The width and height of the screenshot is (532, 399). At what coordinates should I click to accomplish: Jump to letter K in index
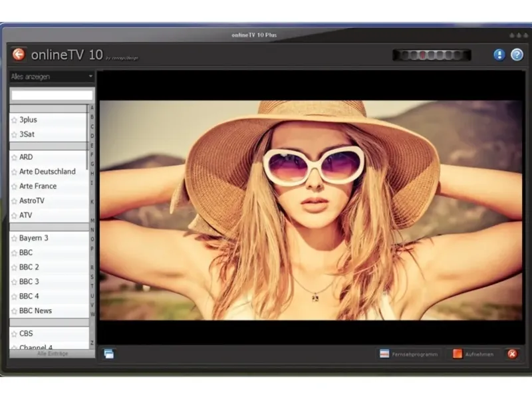coord(92,202)
